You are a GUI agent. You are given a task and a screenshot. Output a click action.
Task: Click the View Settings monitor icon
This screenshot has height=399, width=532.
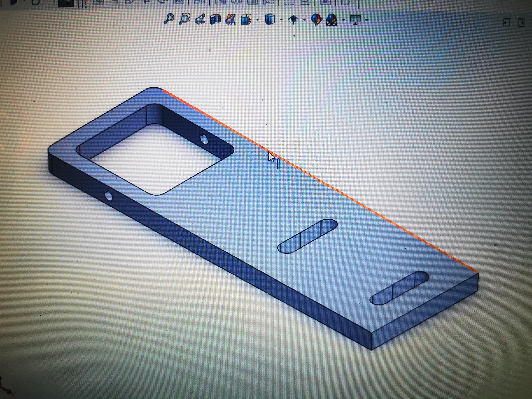(355, 20)
